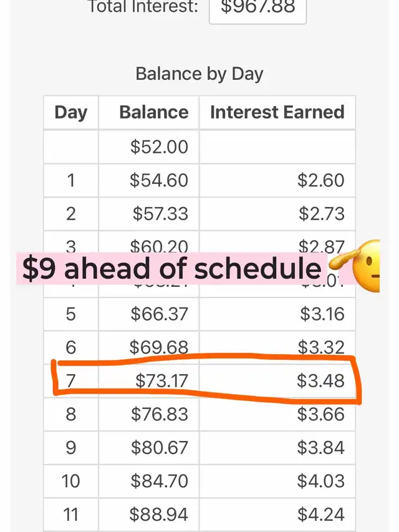Click the Day column header
Screen dimensions: 399x532
70,112
